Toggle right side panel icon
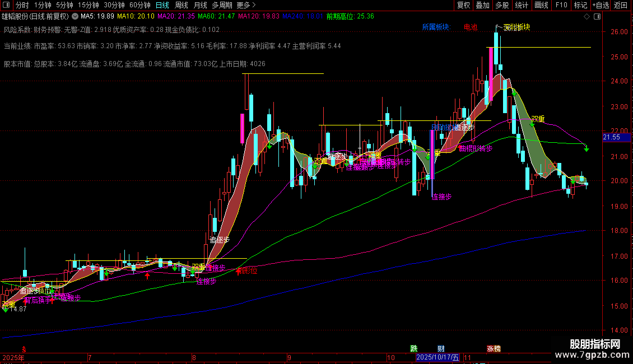The image size is (633, 364). tap(598, 17)
